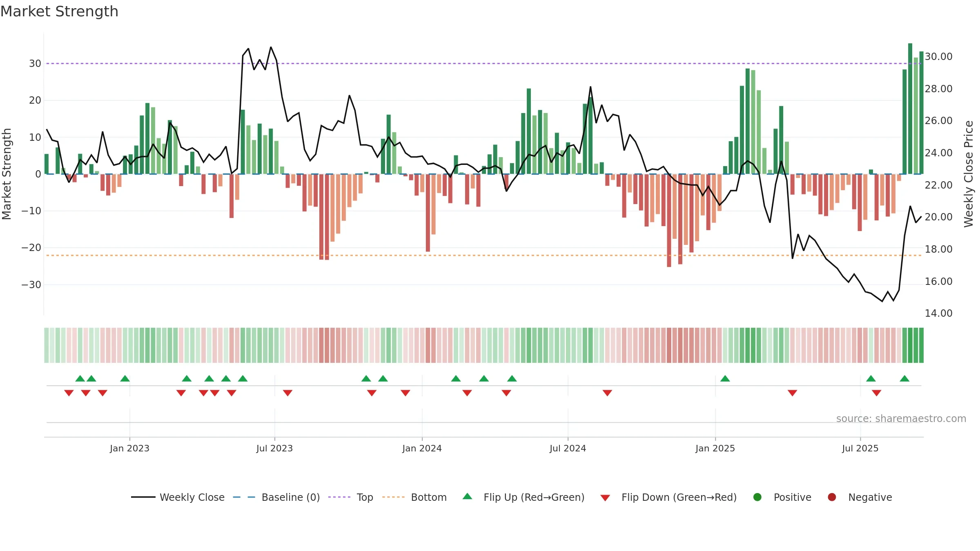This screenshot has width=980, height=551.
Task: Click the 30.00 price axis tick
Action: click(x=938, y=57)
